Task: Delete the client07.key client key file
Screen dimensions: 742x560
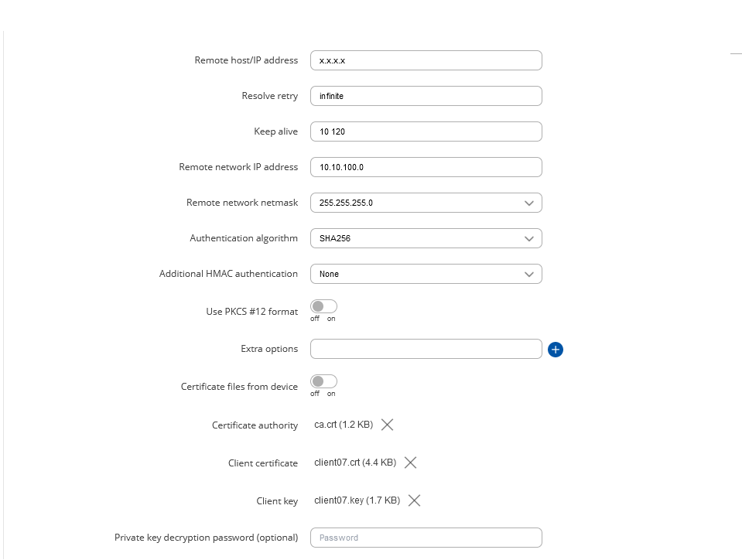Action: coord(414,500)
